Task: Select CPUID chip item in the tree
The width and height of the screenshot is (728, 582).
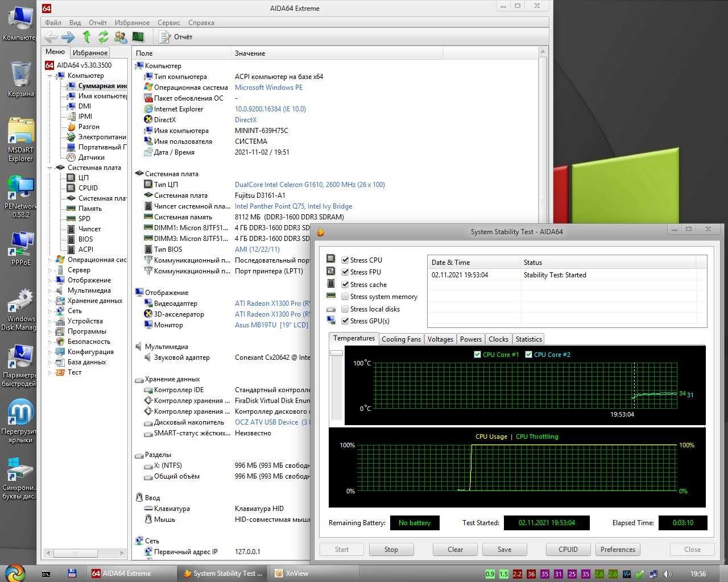Action: [82, 188]
